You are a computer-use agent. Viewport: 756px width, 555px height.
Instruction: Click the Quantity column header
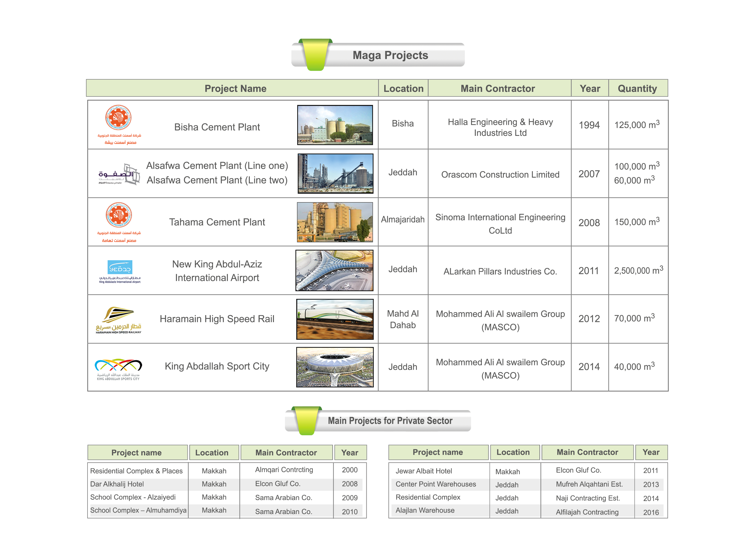pos(637,88)
